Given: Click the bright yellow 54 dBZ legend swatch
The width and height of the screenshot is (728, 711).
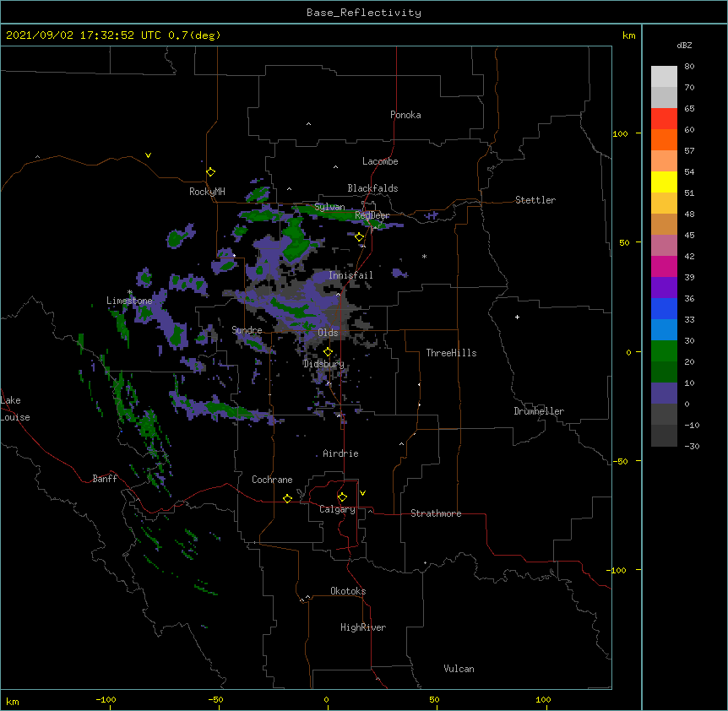Looking at the screenshot, I should pos(664,182).
